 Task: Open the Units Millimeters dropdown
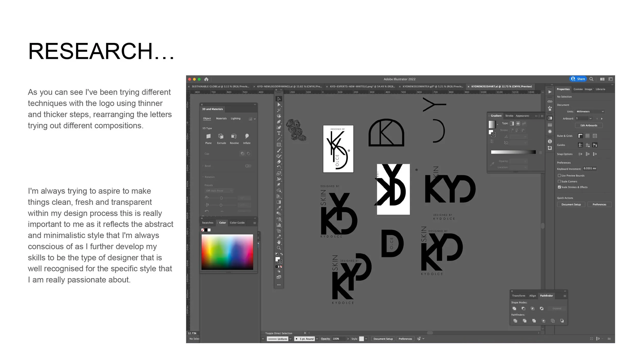click(590, 112)
